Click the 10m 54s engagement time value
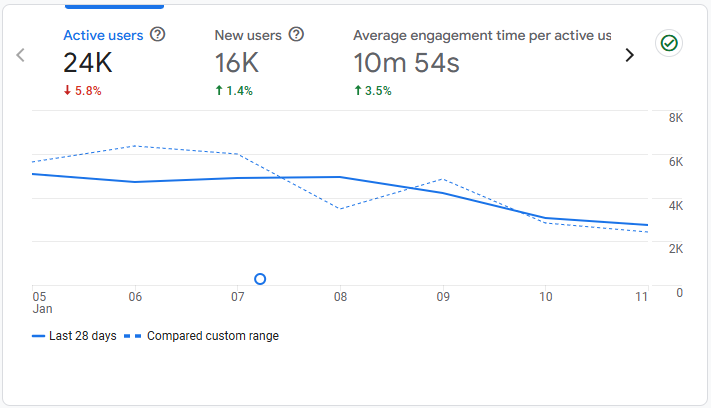 coord(406,63)
